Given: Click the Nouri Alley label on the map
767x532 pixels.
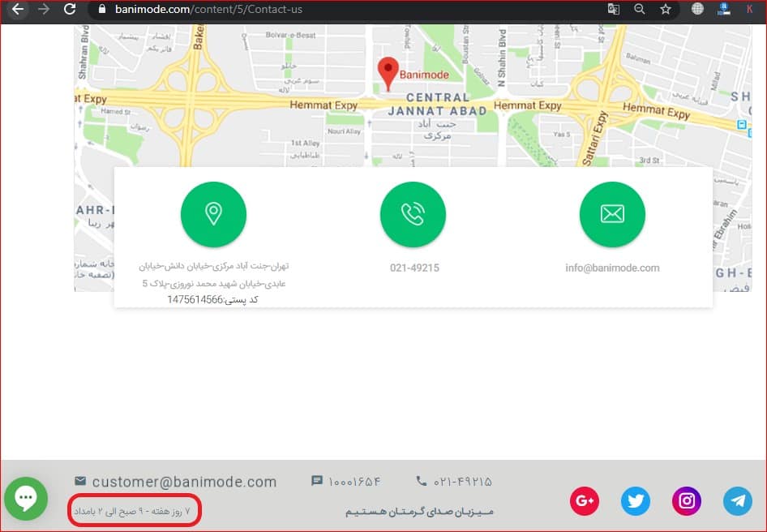Looking at the screenshot, I should (x=344, y=131).
